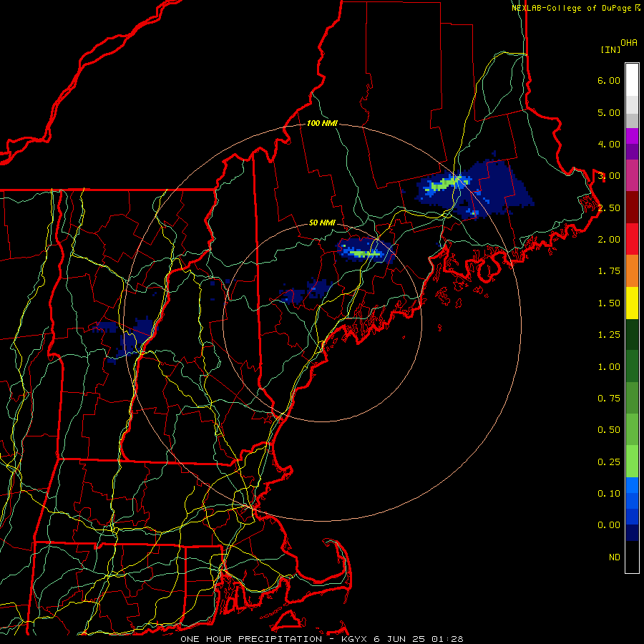Click the 1.25 legend value
Image resolution: width=644 pixels, height=644 pixels.
609,335
